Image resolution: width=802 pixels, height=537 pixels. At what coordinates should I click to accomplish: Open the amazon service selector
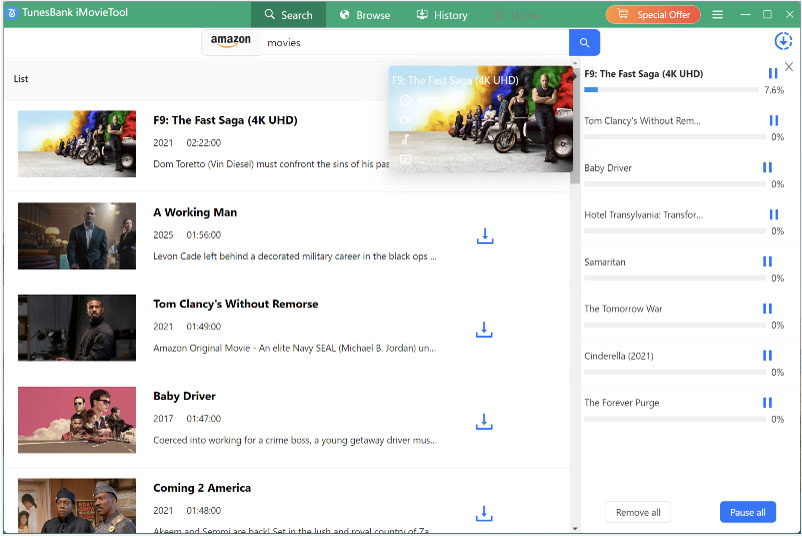click(x=231, y=42)
